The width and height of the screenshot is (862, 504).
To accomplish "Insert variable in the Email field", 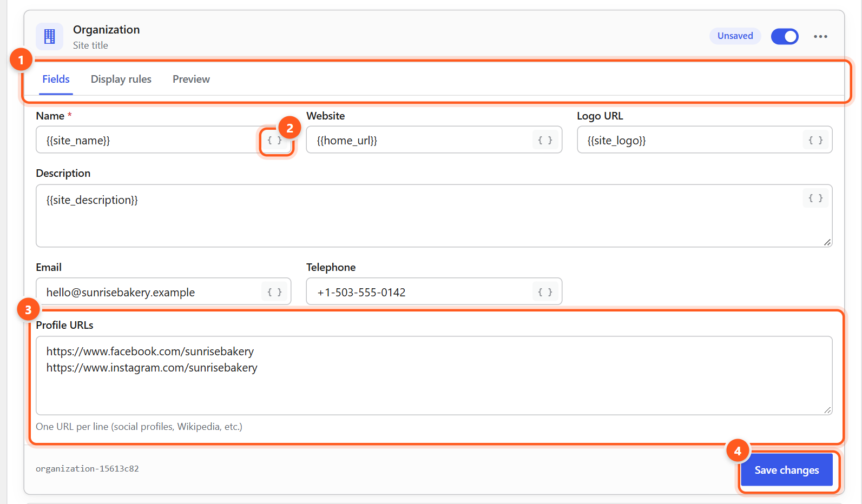I will (x=275, y=292).
